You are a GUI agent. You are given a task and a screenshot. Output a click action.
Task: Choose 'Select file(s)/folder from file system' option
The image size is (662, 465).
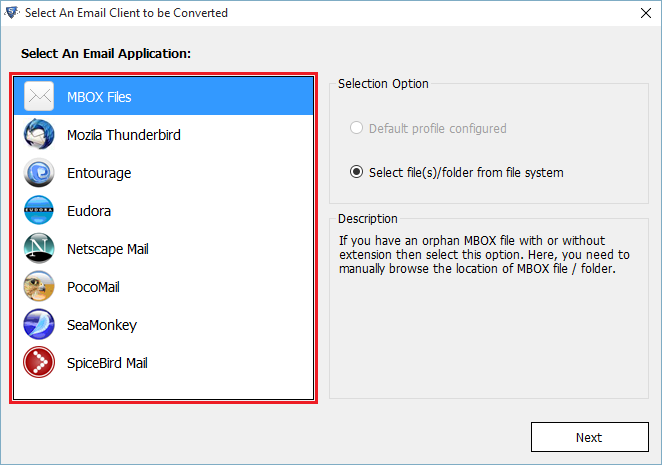[356, 172]
